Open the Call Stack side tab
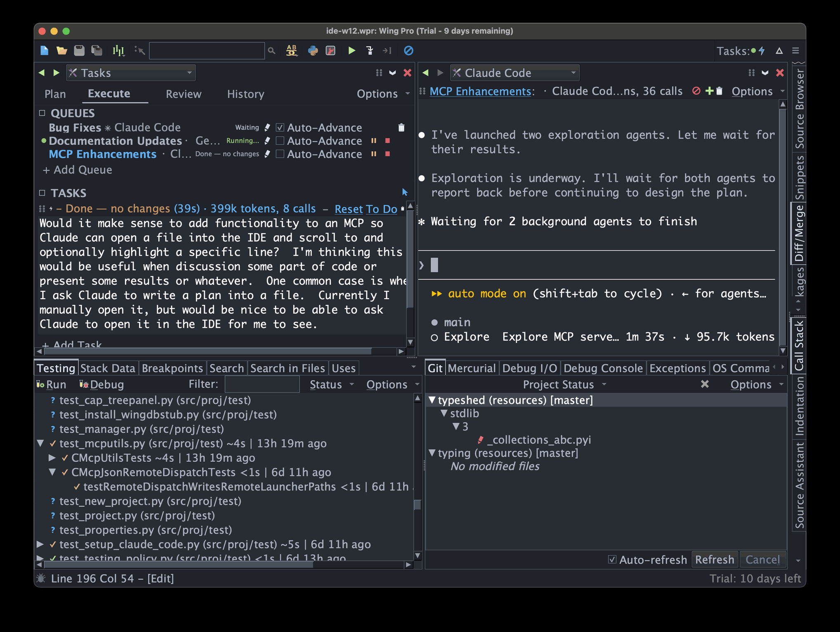This screenshot has width=840, height=632. [799, 346]
